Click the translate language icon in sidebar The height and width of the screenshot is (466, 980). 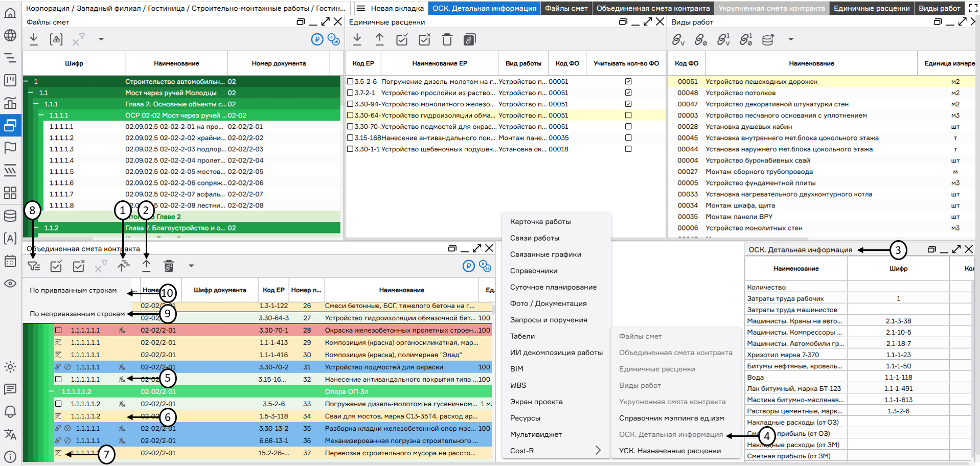[10, 434]
